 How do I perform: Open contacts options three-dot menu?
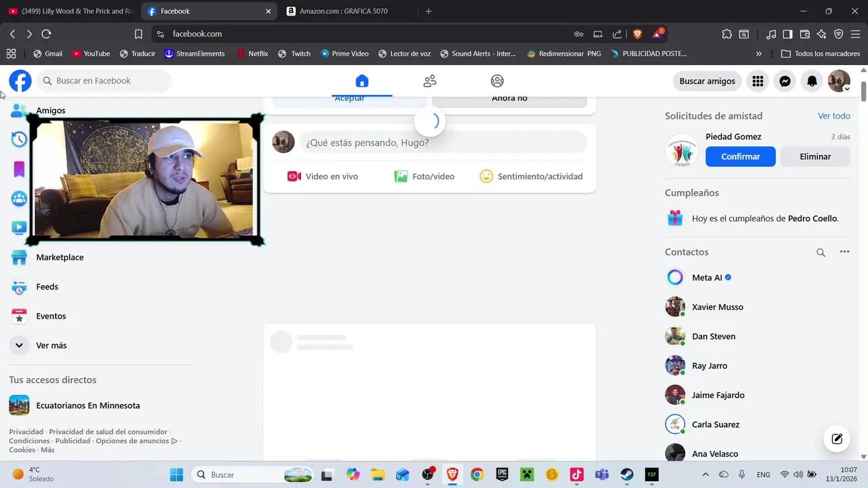click(844, 251)
